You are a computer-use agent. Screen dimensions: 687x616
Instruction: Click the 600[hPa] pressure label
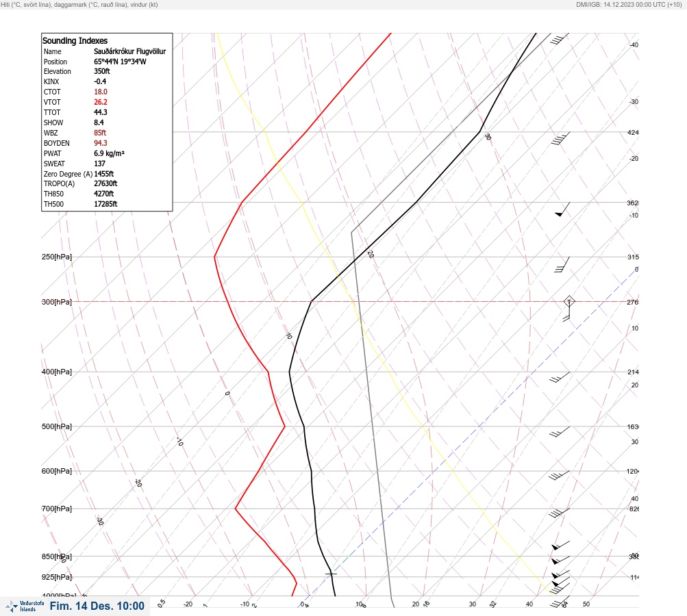57,471
